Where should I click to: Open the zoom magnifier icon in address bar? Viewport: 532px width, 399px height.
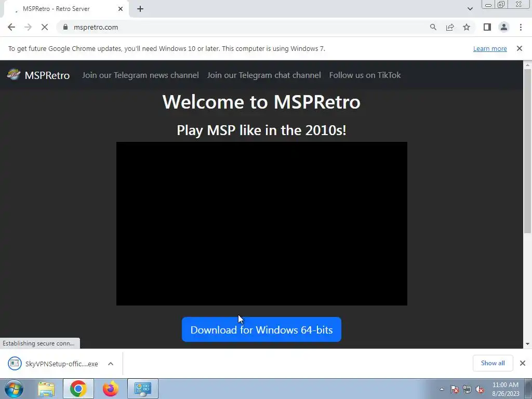tap(433, 27)
